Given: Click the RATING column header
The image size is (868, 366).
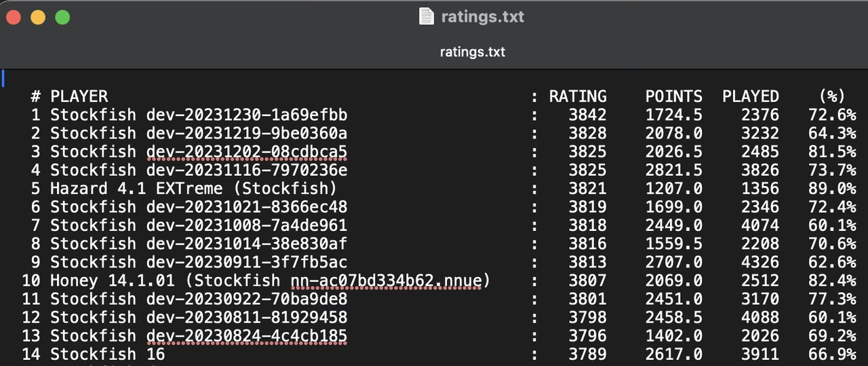Looking at the screenshot, I should coord(578,96).
